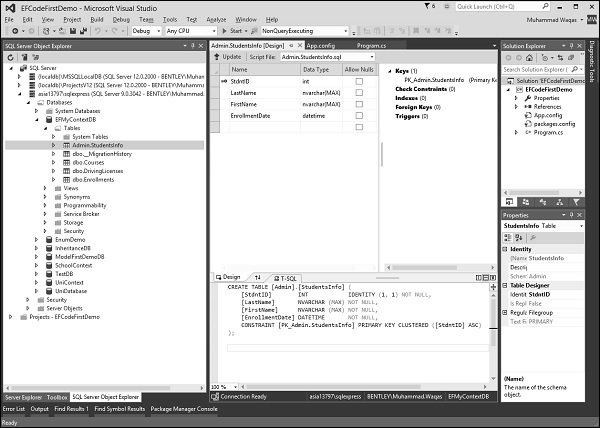Click the Update arrow icon in table designer
The width and height of the screenshot is (600, 428).
(217, 57)
